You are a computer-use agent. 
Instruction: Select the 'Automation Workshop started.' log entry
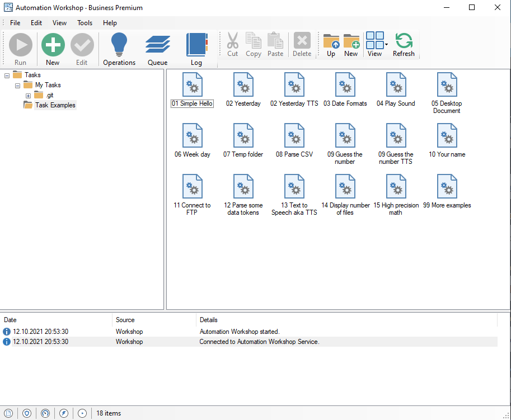coord(250,332)
